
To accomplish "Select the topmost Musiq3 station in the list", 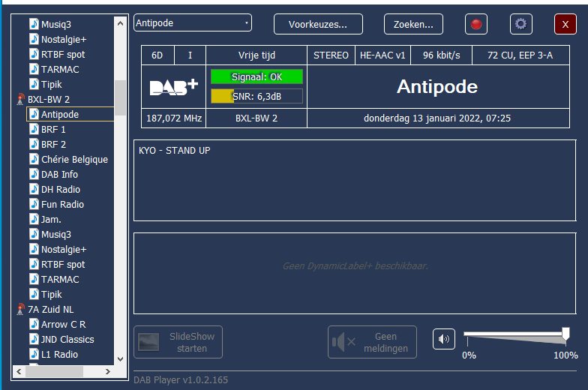I will click(56, 24).
